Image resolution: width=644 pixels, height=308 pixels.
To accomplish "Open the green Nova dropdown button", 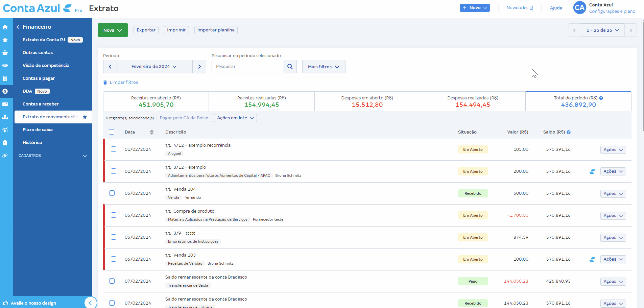I will click(113, 30).
